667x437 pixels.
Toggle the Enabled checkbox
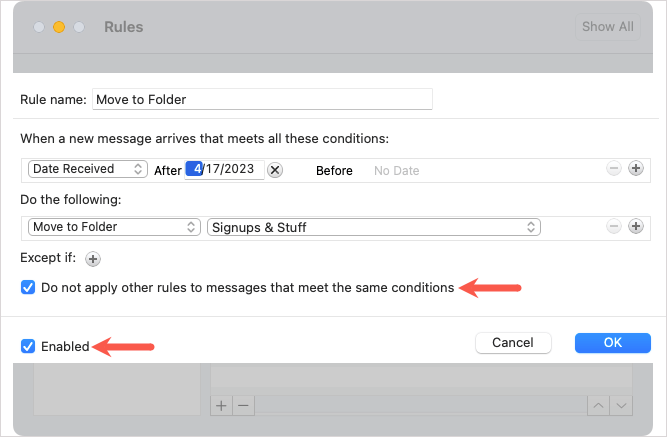28,347
